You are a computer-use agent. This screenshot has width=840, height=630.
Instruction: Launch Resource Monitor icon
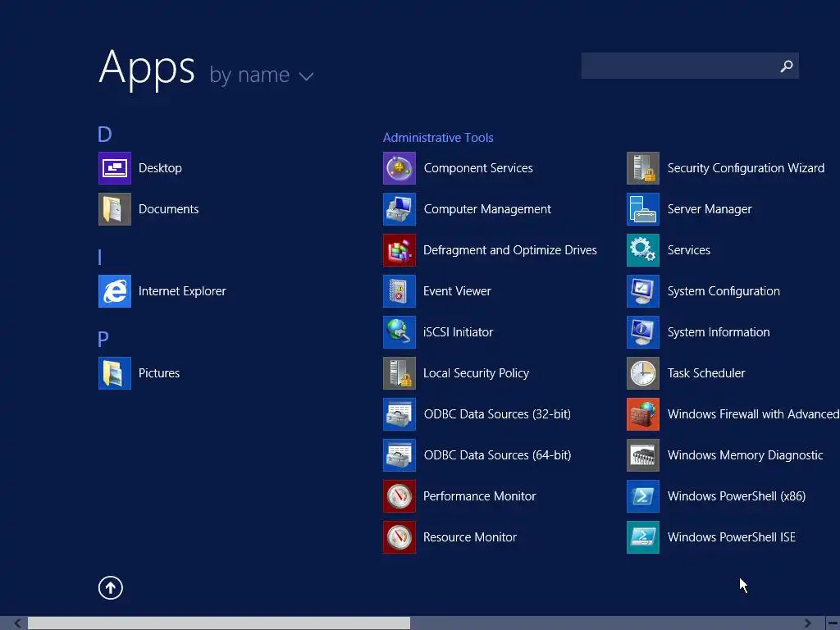(399, 537)
